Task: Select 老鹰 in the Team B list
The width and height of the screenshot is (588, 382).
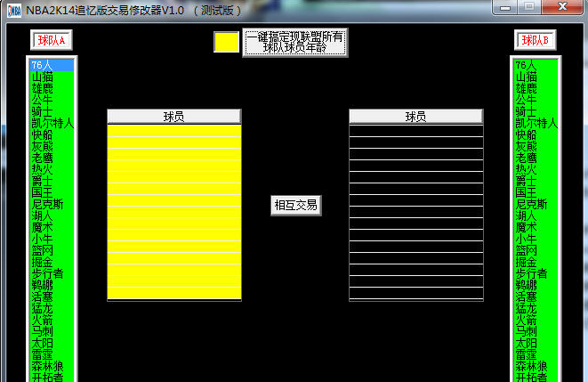Action: [x=536, y=158]
